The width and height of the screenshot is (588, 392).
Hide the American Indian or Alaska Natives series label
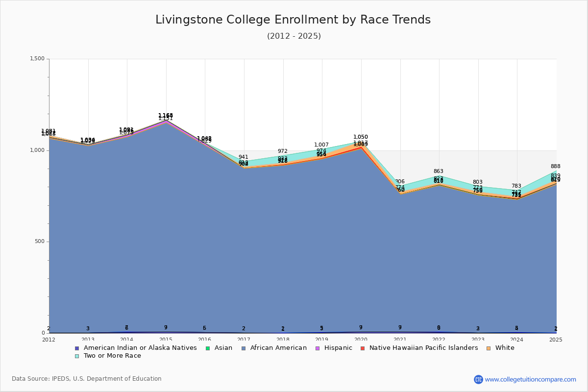[140, 348]
